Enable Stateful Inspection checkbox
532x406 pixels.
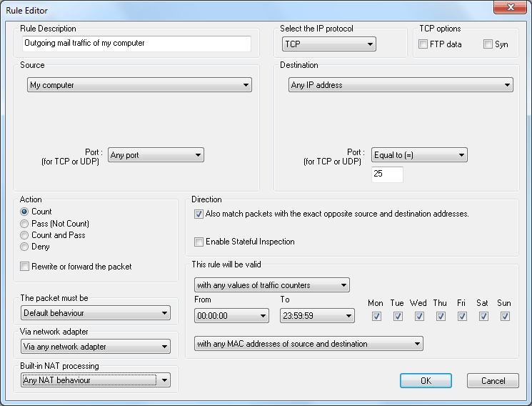point(199,242)
